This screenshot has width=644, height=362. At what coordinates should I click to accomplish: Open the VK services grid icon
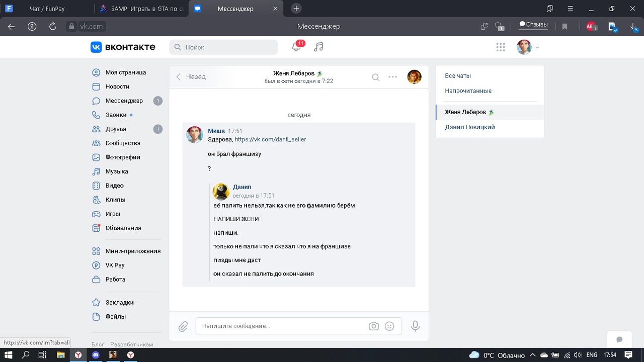(501, 47)
